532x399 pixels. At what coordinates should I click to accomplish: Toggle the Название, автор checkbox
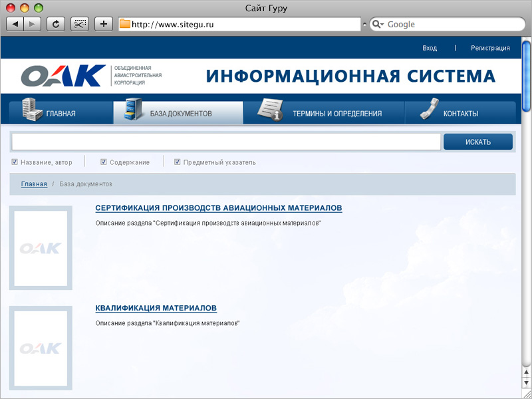[x=15, y=162]
